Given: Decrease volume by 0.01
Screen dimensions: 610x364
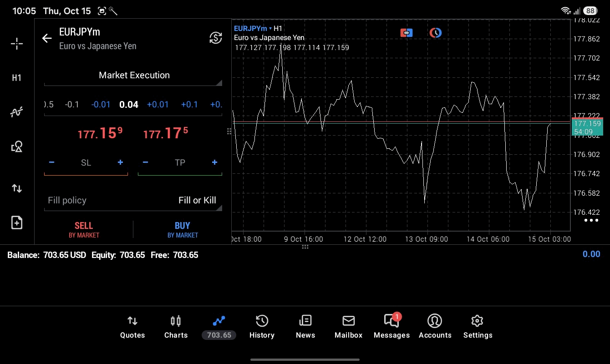Looking at the screenshot, I should pos(101,105).
